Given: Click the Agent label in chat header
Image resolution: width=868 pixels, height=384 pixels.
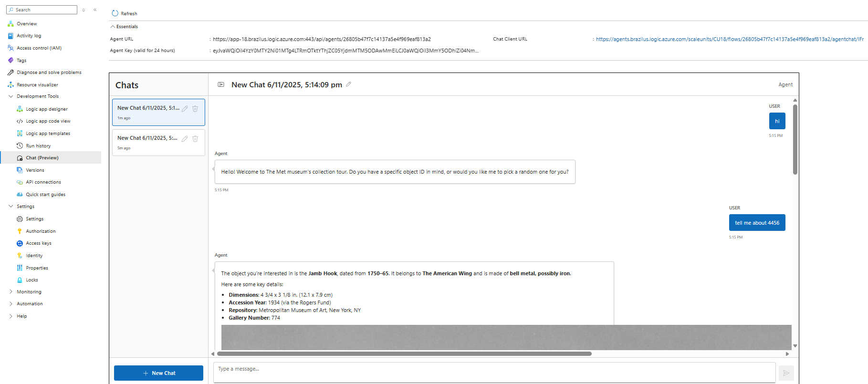Looking at the screenshot, I should (x=785, y=85).
